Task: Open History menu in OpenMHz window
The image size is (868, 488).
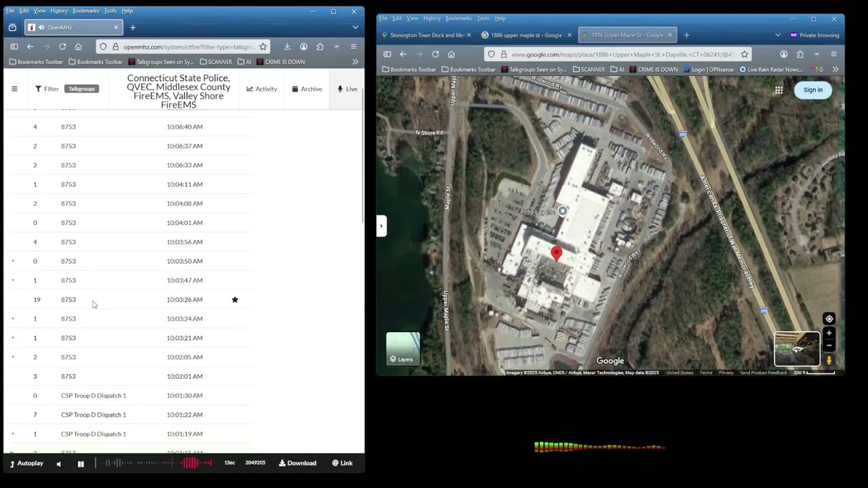Action: (58, 11)
